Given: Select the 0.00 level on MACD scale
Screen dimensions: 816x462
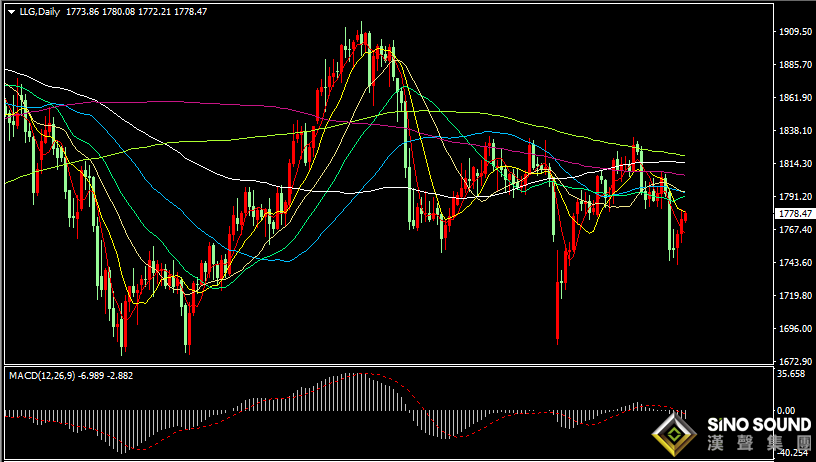Looking at the screenshot, I should click(786, 410).
